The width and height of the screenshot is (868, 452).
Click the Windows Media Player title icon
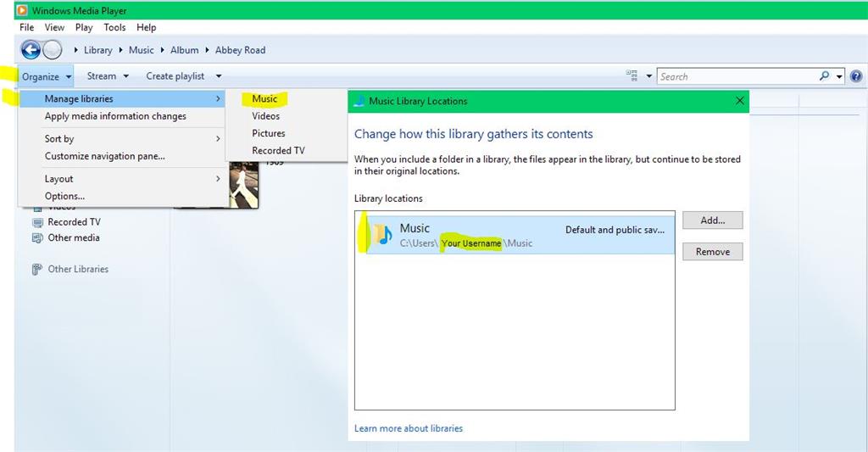pos(22,10)
